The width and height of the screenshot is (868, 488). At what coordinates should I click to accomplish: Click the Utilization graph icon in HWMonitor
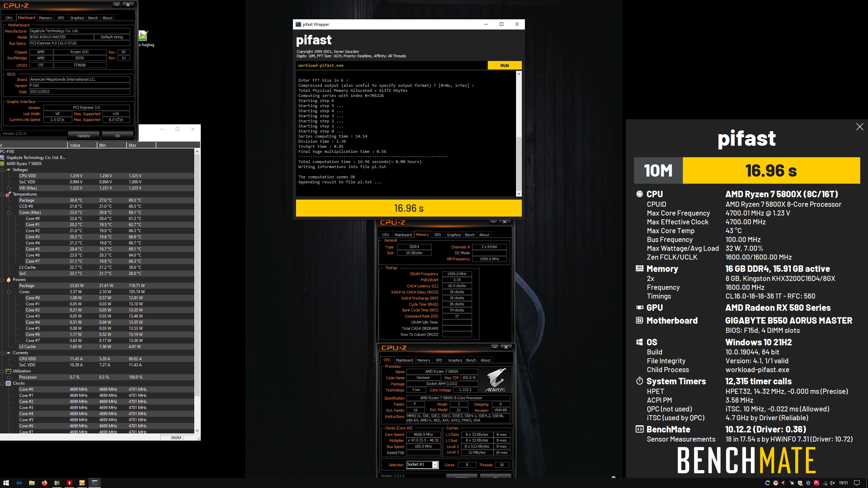[x=8, y=371]
